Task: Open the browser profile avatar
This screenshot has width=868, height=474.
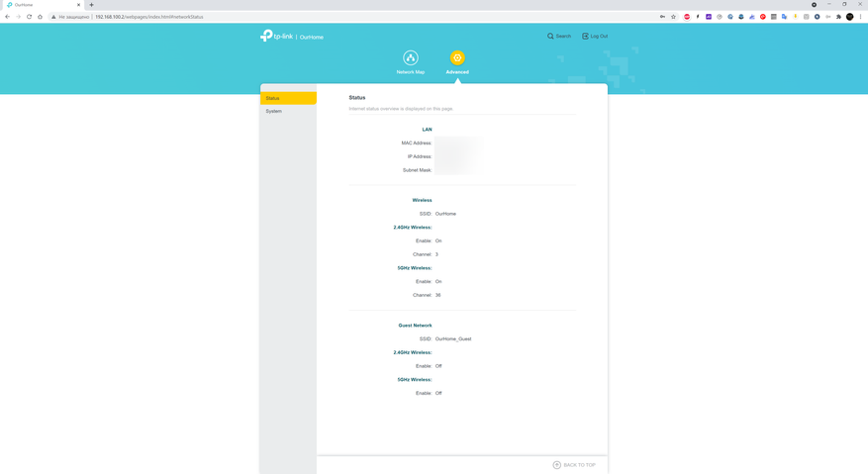Action: (x=849, y=17)
